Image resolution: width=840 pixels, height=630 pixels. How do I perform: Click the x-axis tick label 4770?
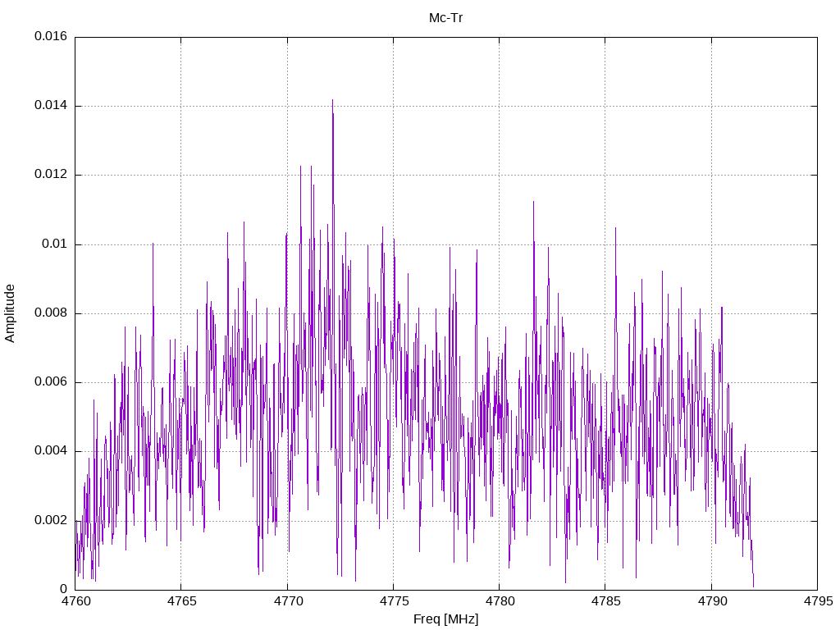288,601
